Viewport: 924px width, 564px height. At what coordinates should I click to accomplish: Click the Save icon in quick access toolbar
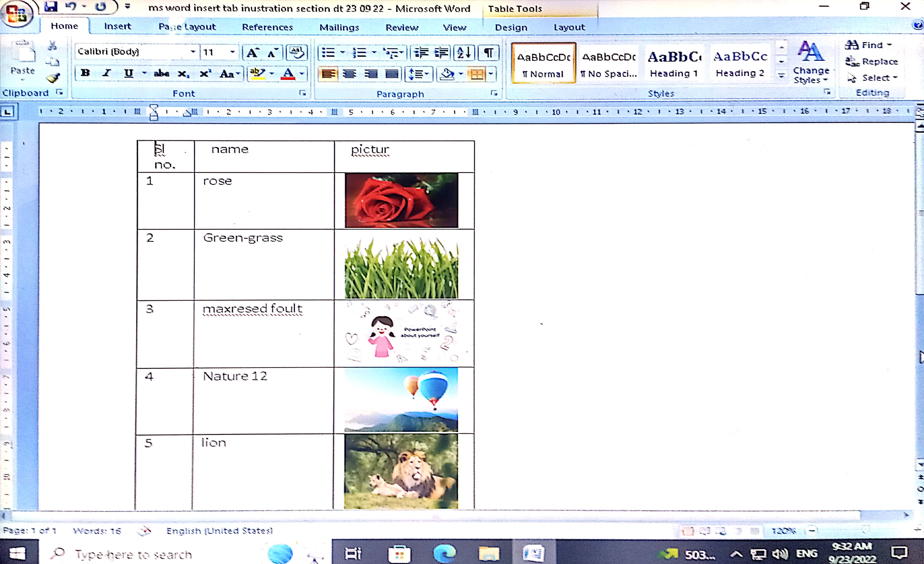(51, 6)
